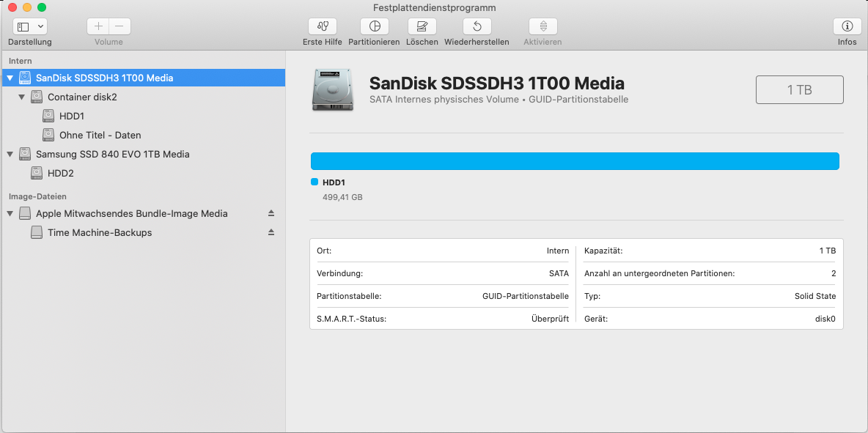This screenshot has height=433, width=868.
Task: Collapse the SanDisk SDSSDH3 disclosure triangle
Action: [x=10, y=78]
